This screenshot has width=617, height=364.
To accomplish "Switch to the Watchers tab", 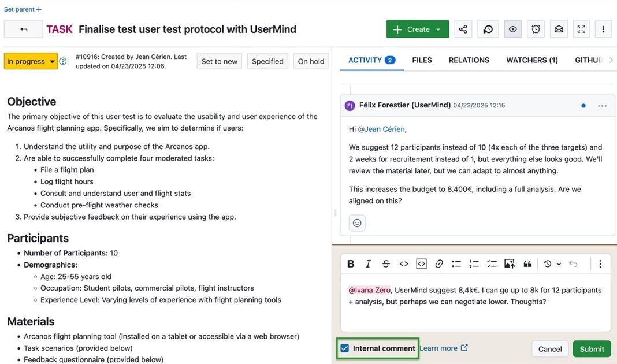I will 531,60.
